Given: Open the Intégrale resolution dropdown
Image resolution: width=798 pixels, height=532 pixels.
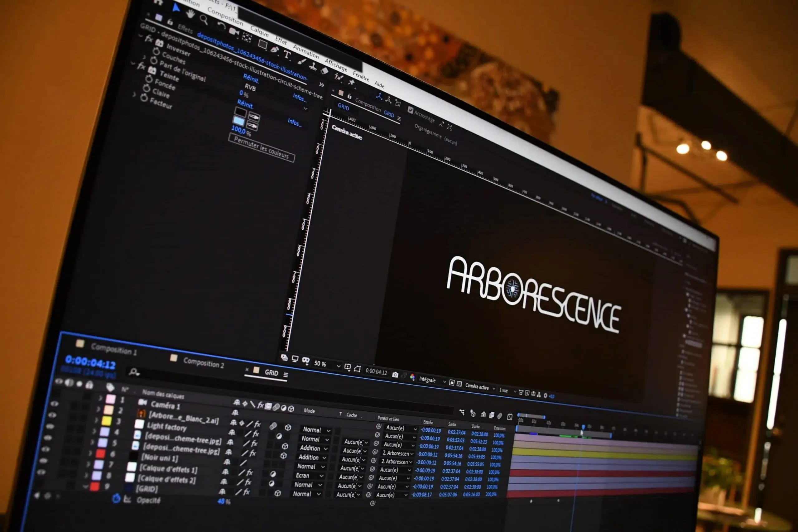Looking at the screenshot, I should coord(432,380).
